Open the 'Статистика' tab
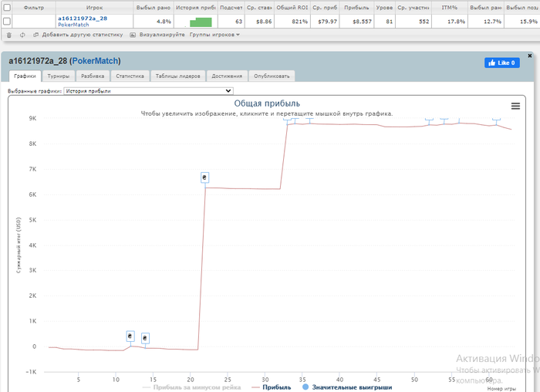Image resolution: width=540 pixels, height=392 pixels. [x=130, y=76]
